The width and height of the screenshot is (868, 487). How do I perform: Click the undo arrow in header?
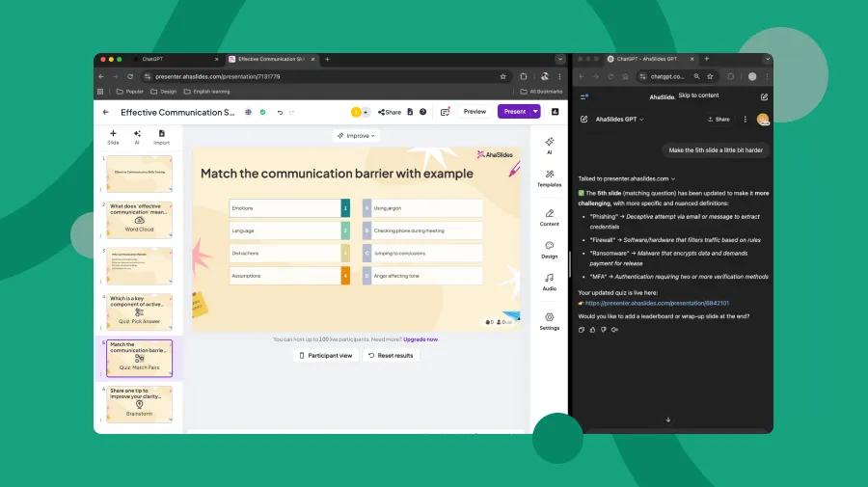[x=280, y=112]
